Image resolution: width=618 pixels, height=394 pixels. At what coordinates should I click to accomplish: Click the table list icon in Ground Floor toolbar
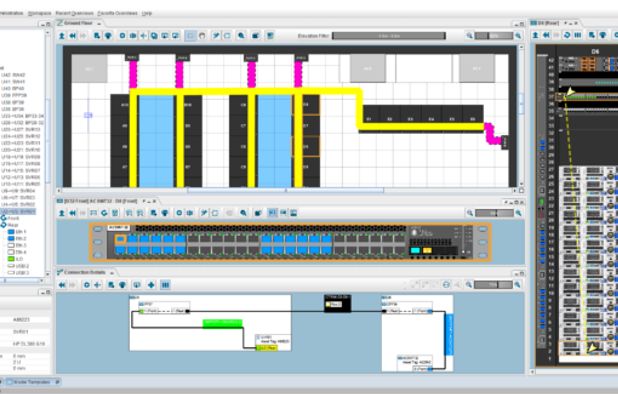pos(270,36)
